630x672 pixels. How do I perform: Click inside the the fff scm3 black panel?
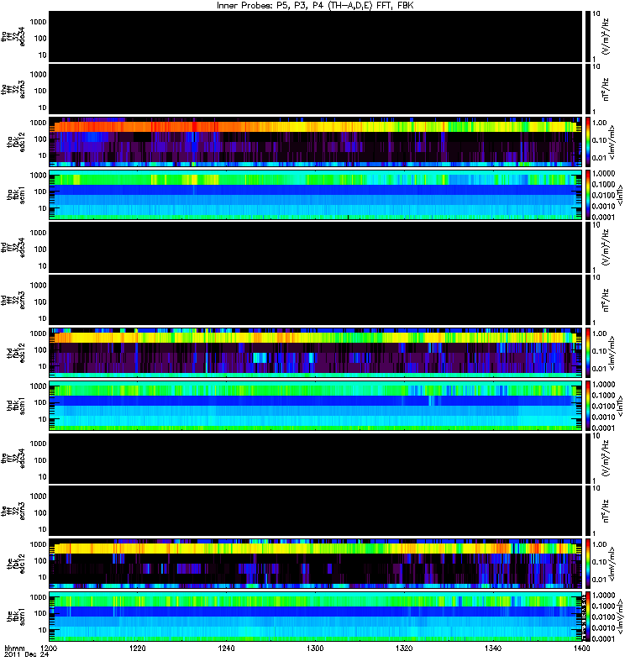pyautogui.click(x=316, y=511)
